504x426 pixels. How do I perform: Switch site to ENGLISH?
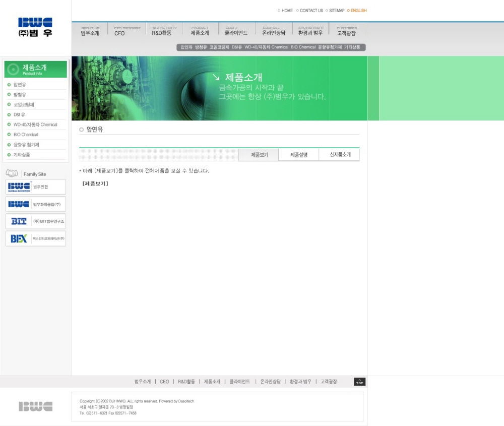point(358,11)
